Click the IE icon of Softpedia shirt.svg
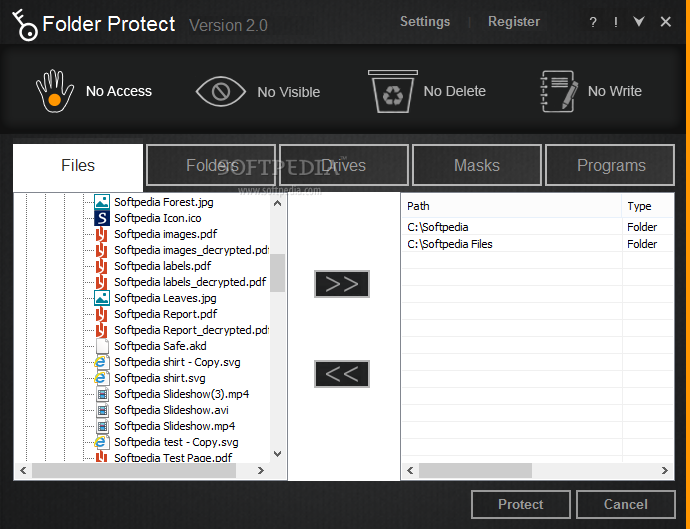This screenshot has width=690, height=529. pyautogui.click(x=101, y=378)
